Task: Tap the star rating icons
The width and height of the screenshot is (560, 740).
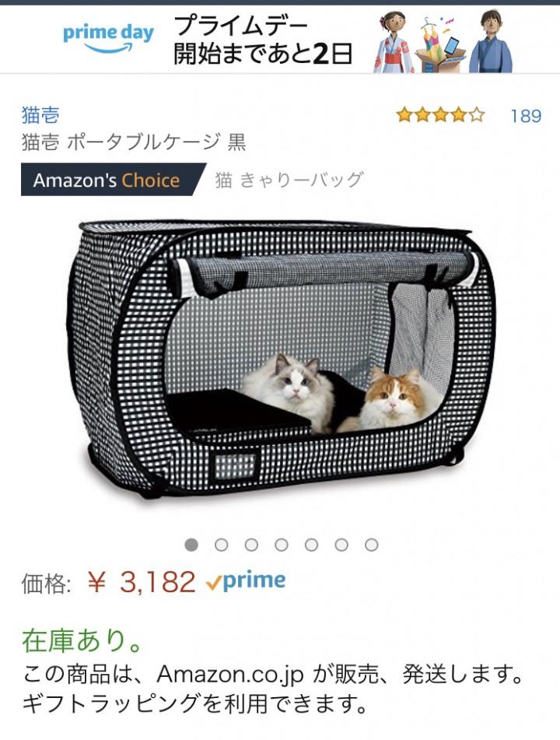Action: (x=441, y=114)
